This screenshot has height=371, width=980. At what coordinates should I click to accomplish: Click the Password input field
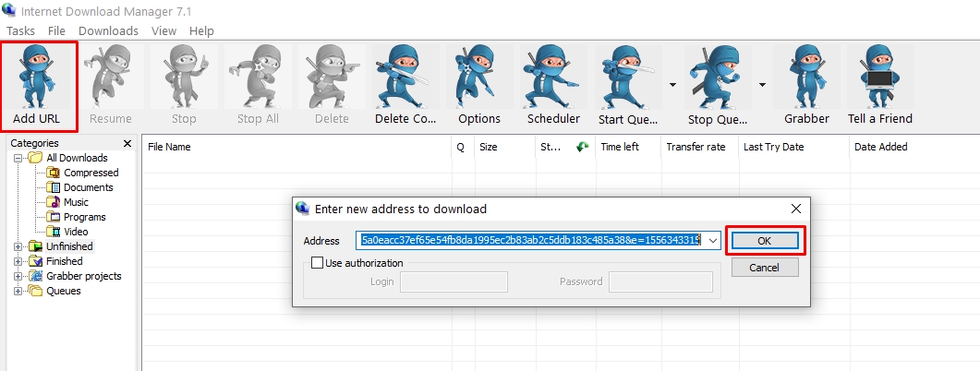coord(660,281)
